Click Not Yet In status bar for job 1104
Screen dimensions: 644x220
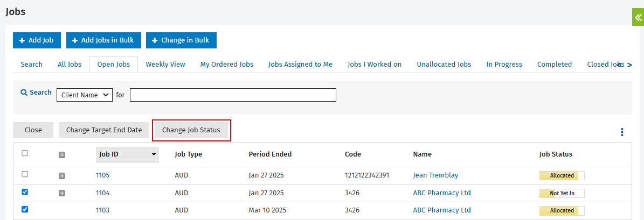[x=562, y=193]
